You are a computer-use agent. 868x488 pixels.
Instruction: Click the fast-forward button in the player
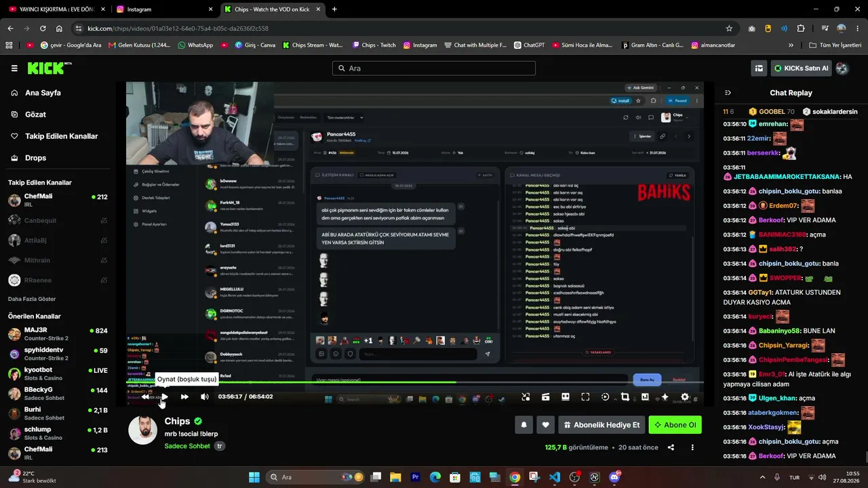(x=184, y=396)
